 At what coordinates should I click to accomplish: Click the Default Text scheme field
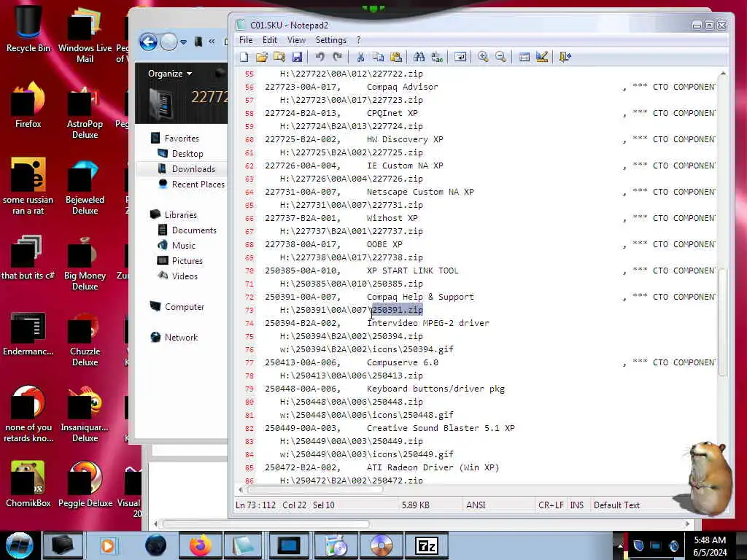[x=616, y=505]
